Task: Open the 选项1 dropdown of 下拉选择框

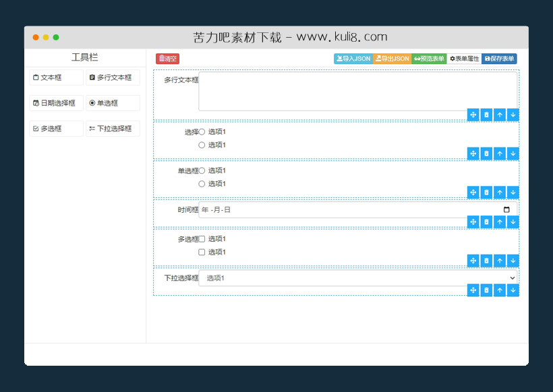Action: tap(357, 277)
